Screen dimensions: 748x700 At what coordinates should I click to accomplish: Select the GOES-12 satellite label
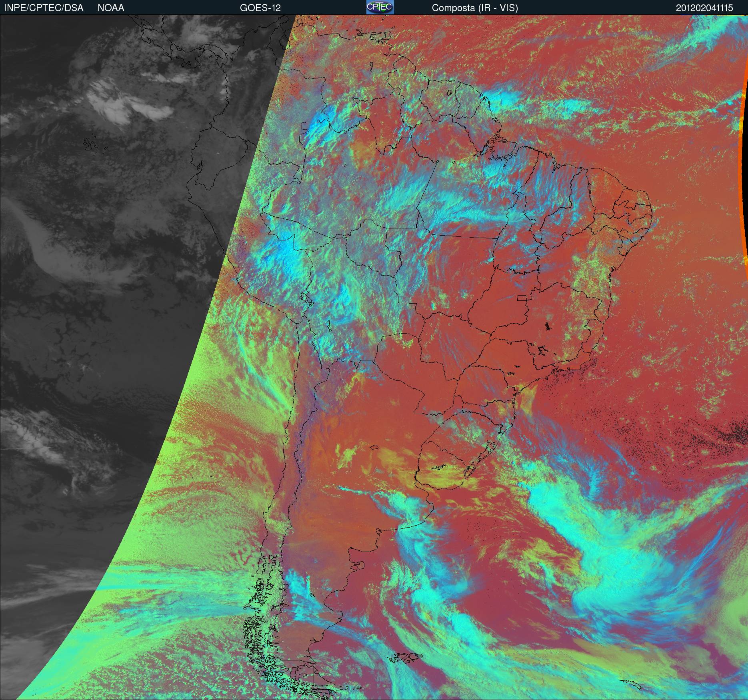point(260,8)
